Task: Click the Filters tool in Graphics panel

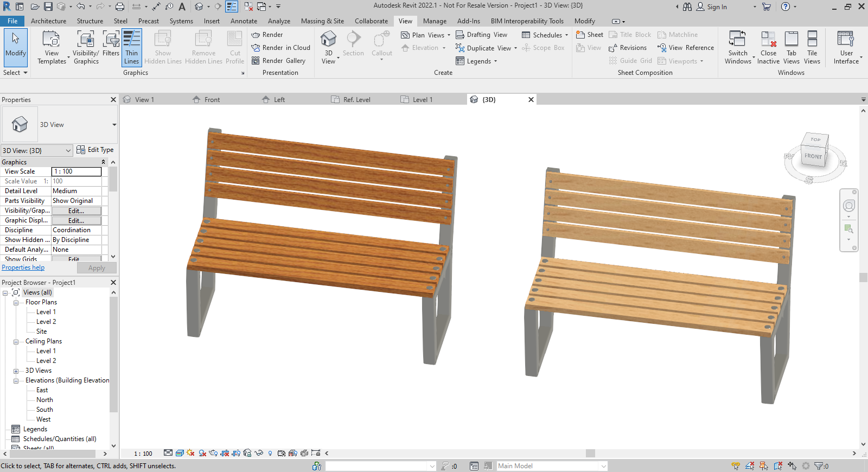Action: (x=111, y=43)
